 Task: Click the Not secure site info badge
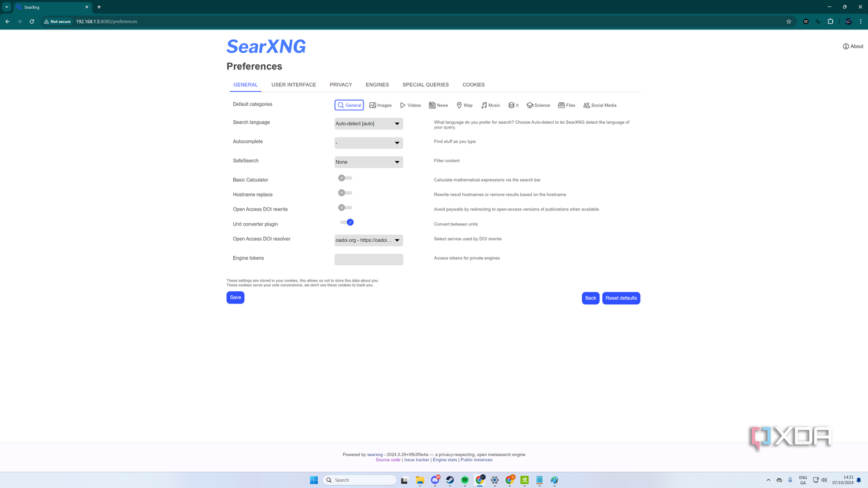tap(57, 21)
